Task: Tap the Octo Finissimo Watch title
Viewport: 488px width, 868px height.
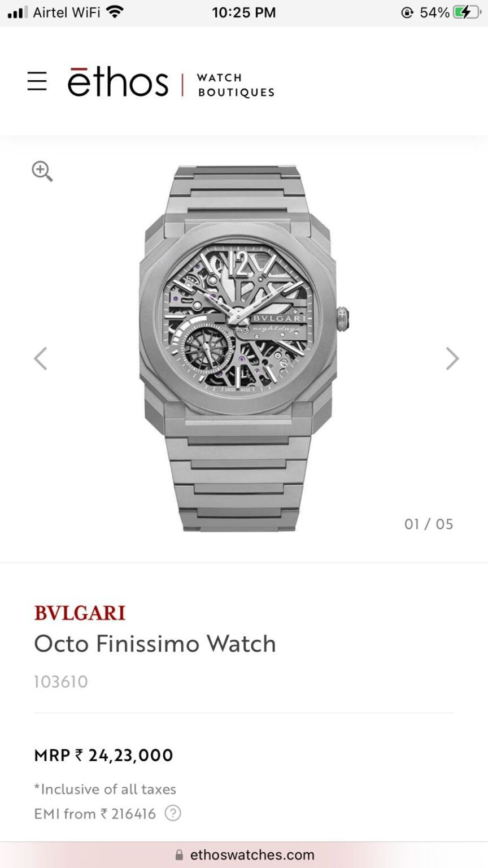Action: pos(155,644)
